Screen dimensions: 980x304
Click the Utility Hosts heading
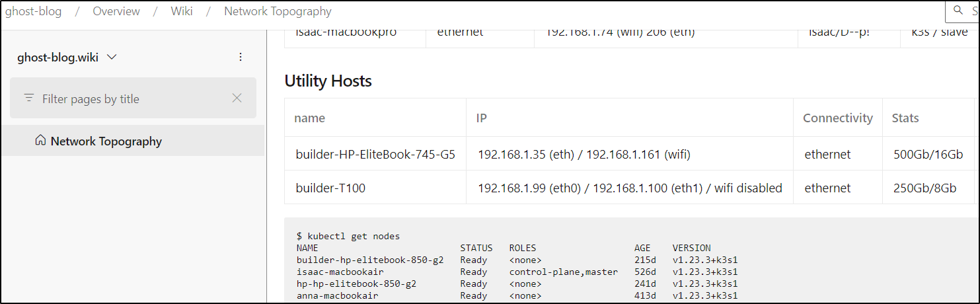pyautogui.click(x=328, y=81)
